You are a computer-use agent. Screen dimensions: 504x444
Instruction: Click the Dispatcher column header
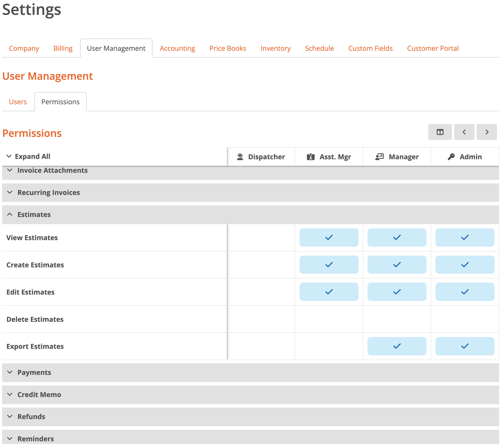[261, 157]
